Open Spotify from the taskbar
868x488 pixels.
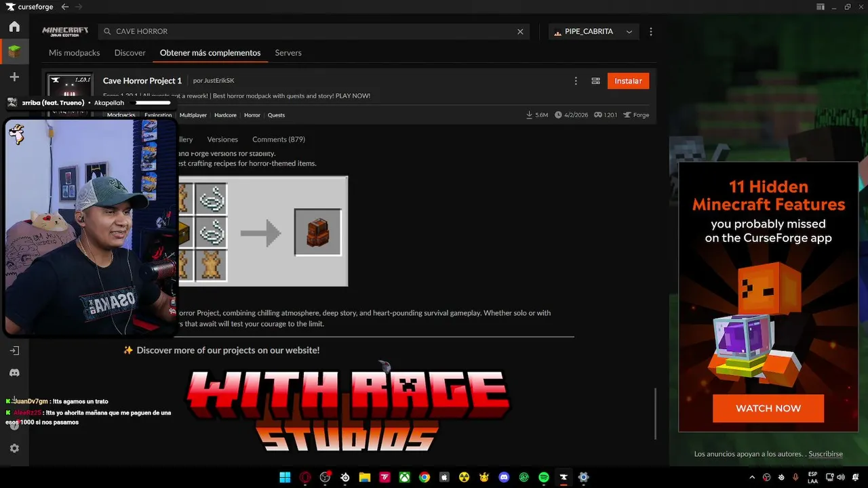coord(544,477)
